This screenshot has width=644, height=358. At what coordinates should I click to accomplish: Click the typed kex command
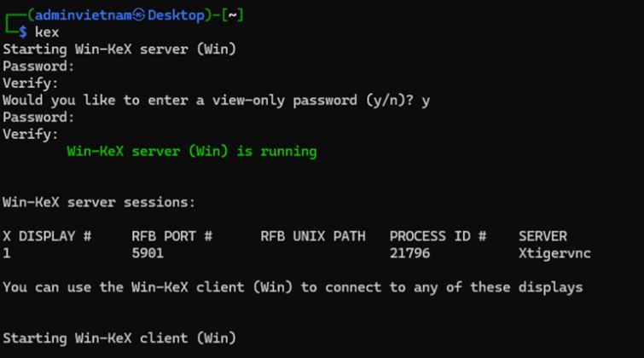[x=47, y=32]
